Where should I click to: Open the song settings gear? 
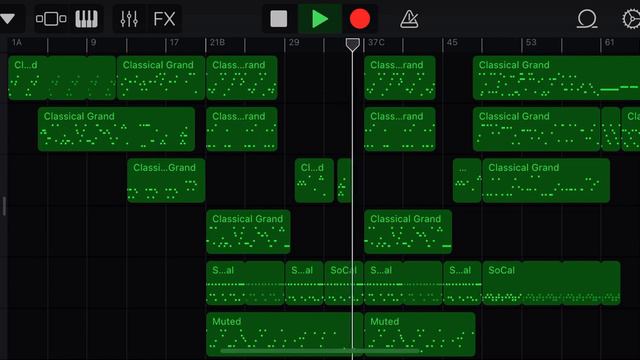coord(631,19)
